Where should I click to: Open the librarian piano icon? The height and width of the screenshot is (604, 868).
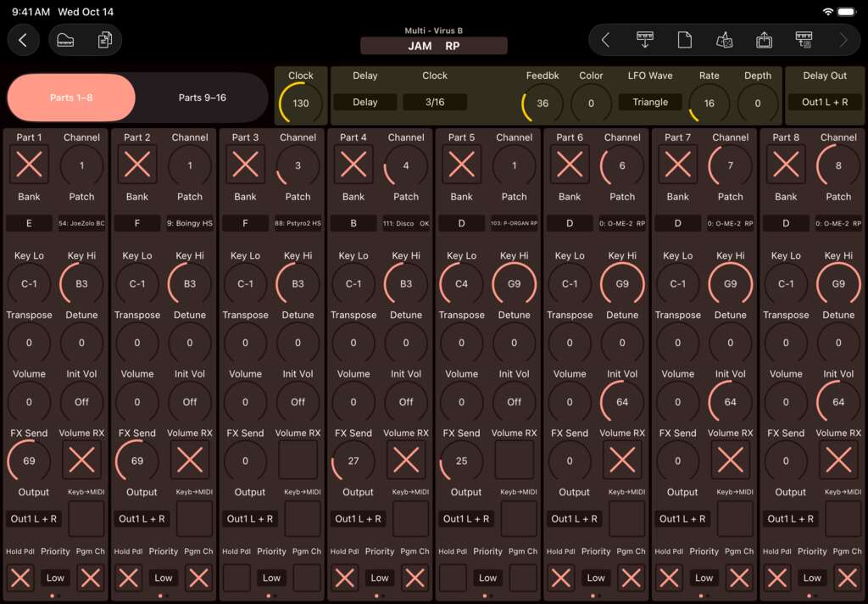65,40
